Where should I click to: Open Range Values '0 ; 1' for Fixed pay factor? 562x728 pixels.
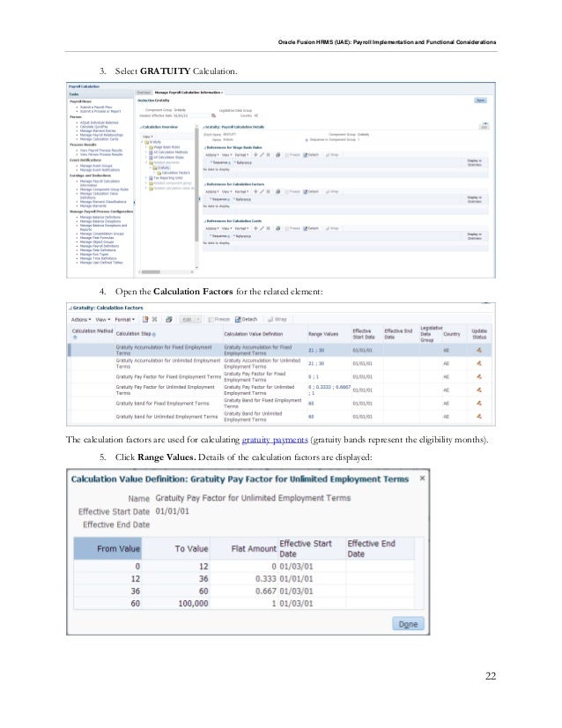click(x=314, y=376)
